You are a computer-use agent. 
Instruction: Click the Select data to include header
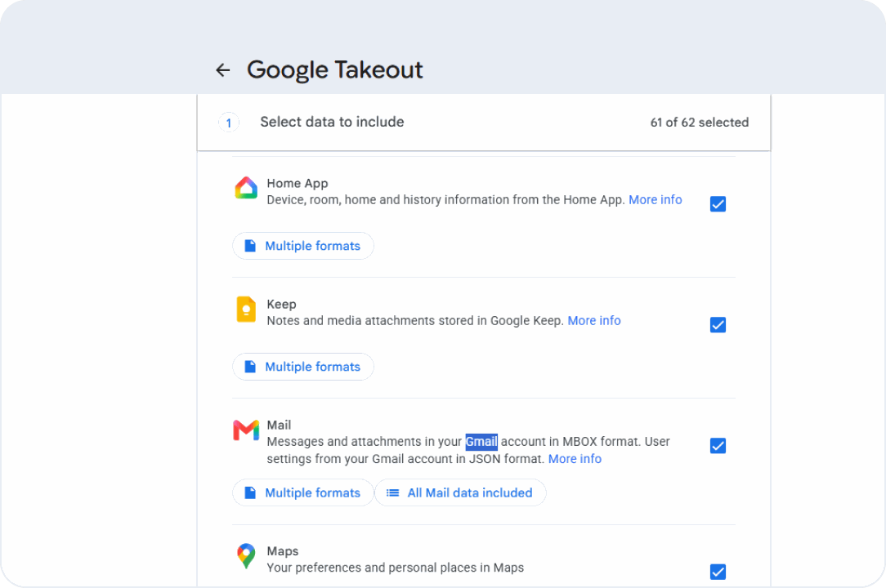[x=332, y=122]
